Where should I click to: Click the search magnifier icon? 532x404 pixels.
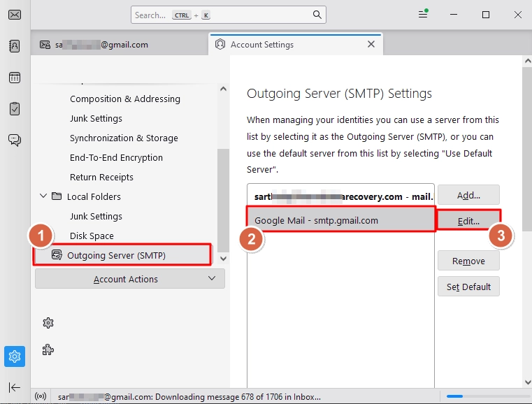coord(317,15)
